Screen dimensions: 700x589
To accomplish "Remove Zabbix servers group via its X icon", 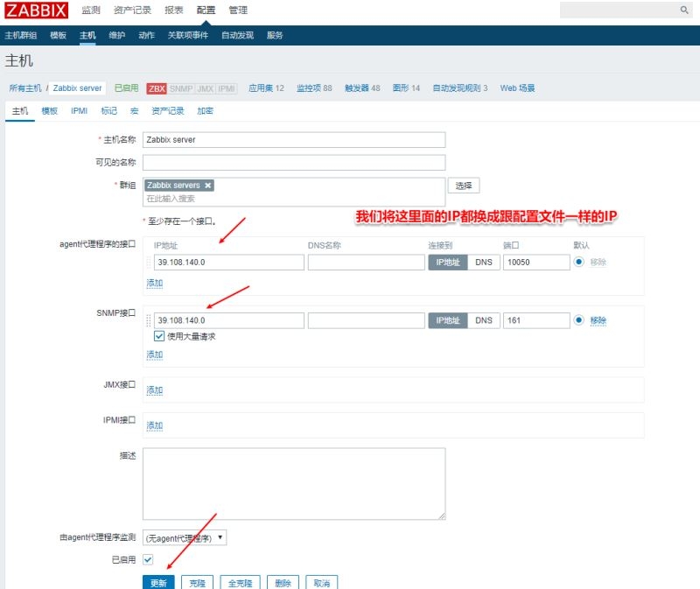I will [206, 186].
